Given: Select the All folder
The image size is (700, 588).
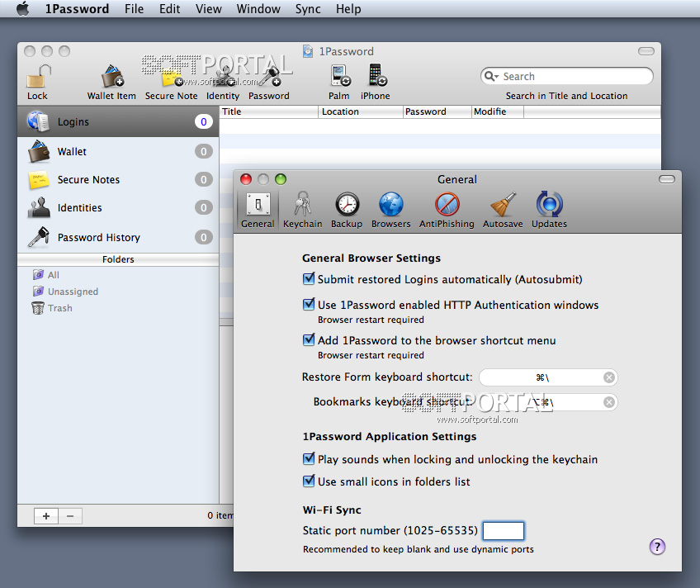Looking at the screenshot, I should point(46,275).
